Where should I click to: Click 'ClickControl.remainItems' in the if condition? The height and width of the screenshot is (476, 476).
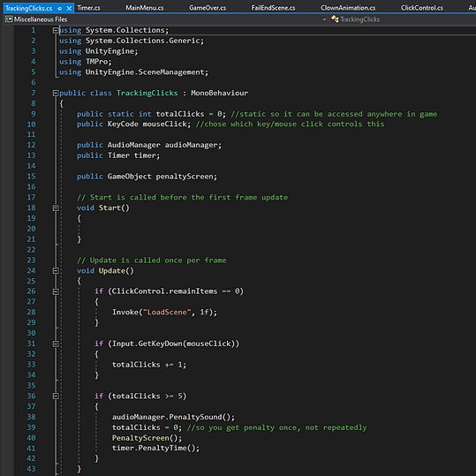(x=164, y=291)
